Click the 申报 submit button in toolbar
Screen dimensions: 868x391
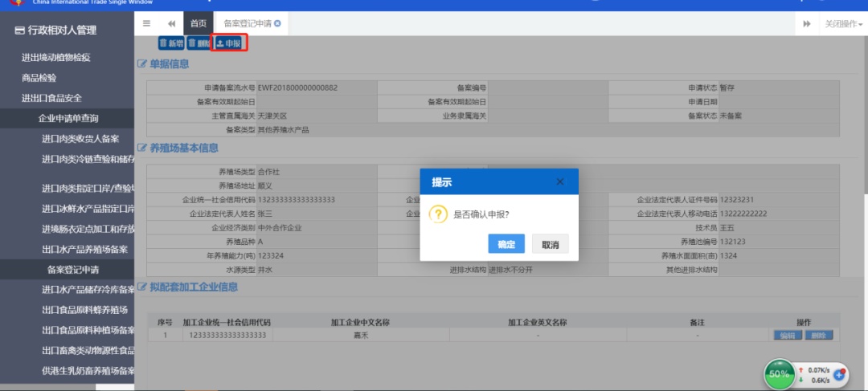coord(228,43)
